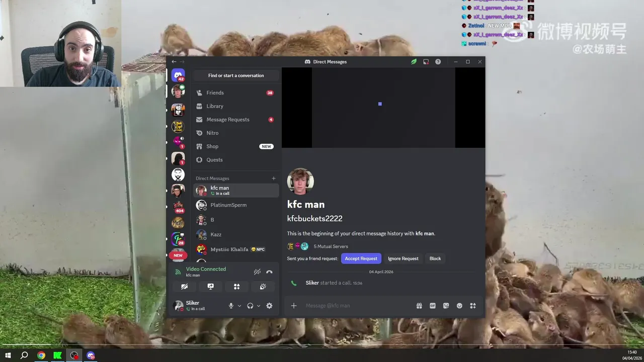Start an activity from call panel
The height and width of the screenshot is (362, 644).
(x=236, y=287)
